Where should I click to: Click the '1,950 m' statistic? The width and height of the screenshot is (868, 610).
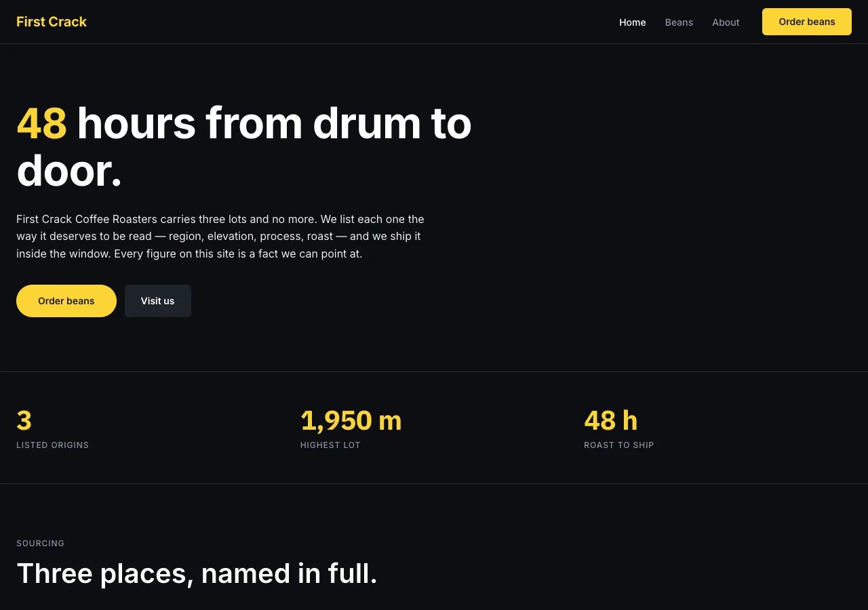click(351, 421)
